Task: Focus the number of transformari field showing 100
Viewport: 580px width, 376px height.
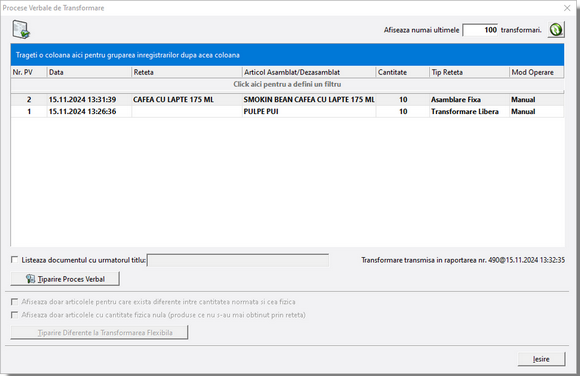Action: tap(480, 30)
